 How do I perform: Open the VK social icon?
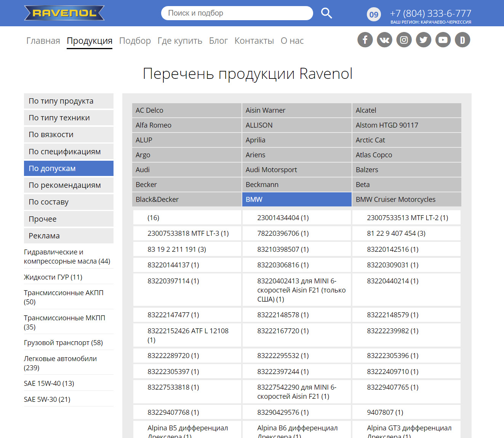click(x=384, y=40)
